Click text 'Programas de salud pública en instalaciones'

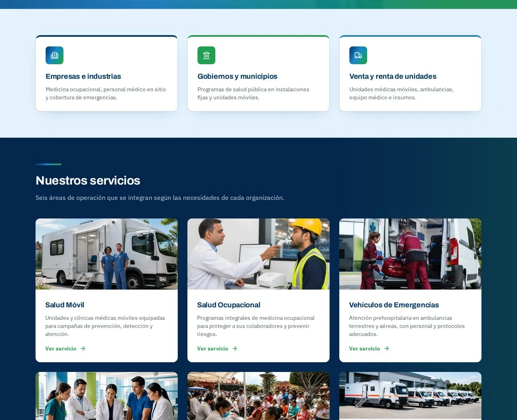[x=253, y=89]
